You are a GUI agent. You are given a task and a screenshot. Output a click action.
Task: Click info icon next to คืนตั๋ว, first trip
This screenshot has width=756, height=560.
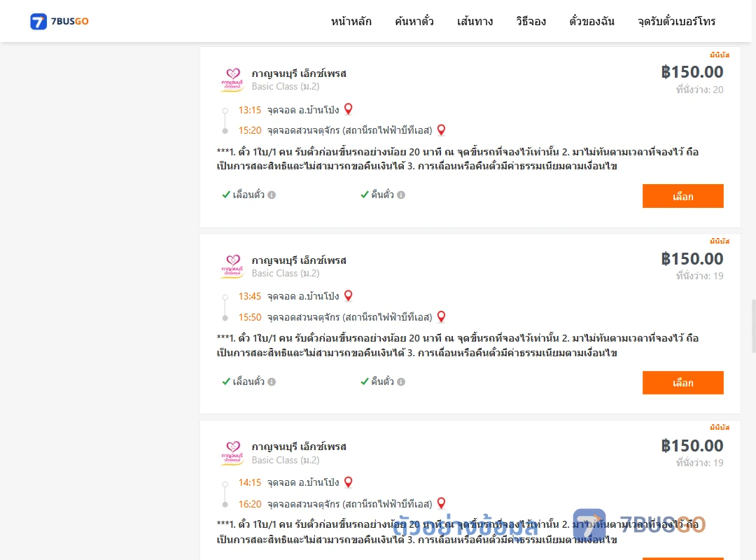click(401, 195)
